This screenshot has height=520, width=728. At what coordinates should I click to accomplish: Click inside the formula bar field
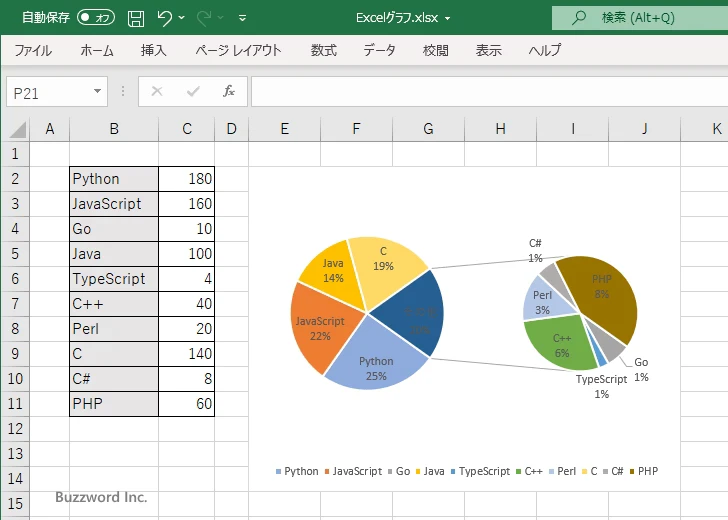[489, 91]
